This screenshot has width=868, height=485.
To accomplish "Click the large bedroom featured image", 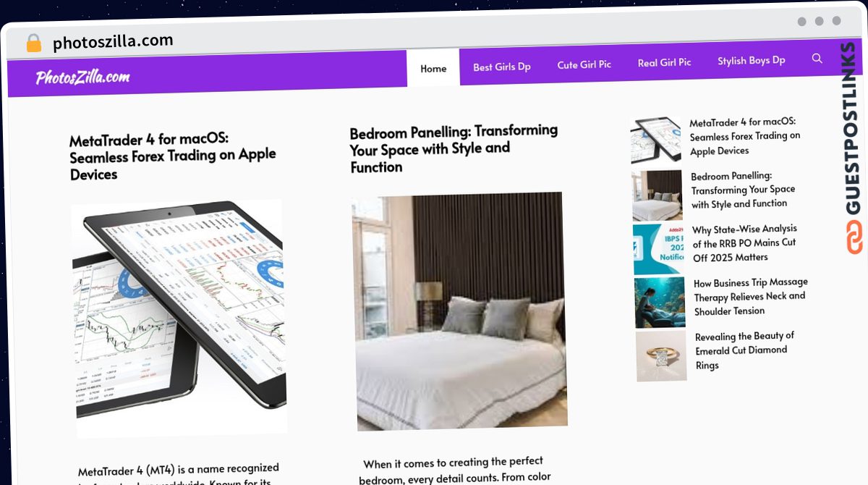I will click(459, 311).
